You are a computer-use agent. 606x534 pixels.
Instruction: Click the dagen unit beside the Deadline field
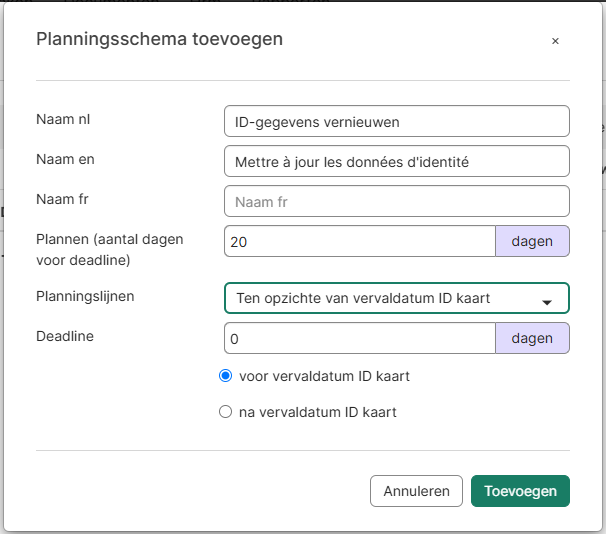click(x=532, y=338)
